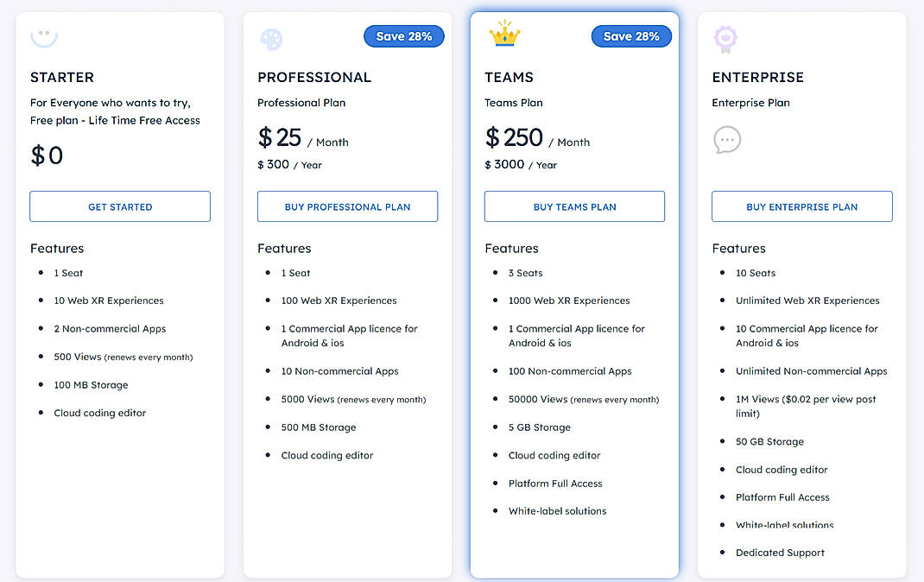This screenshot has height=582, width=924.
Task: Click BUY ENTERPRISE PLAN
Action: pos(801,206)
